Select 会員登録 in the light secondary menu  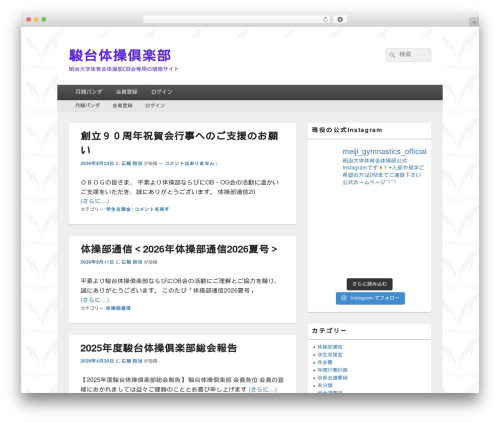[x=122, y=105]
